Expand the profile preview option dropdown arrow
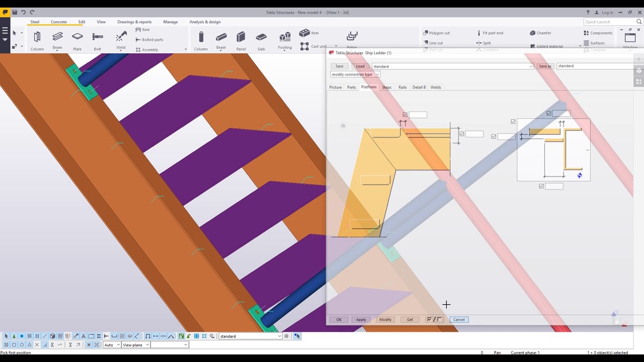Screen dimensions: 644x362 coord(587,150)
